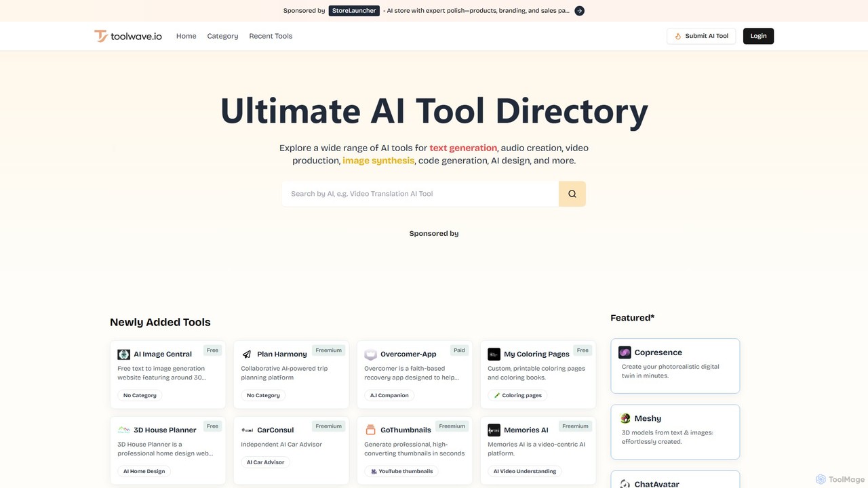Focus the Search by AI input field
The image size is (868, 488).
(420, 194)
